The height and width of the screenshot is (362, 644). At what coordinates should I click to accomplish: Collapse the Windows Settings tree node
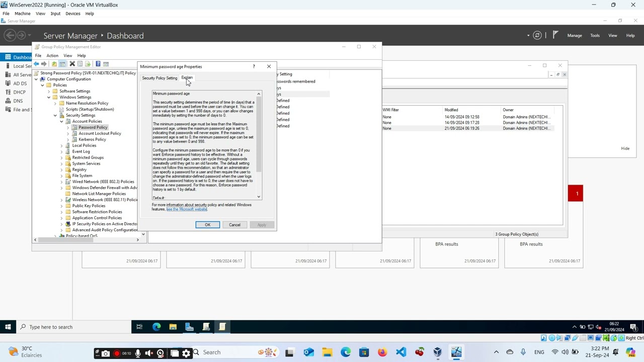tap(49, 97)
